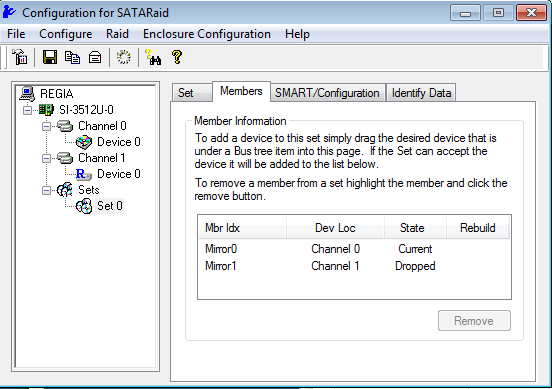552x389 pixels.
Task: Click the Dropped state cell
Action: (415, 266)
